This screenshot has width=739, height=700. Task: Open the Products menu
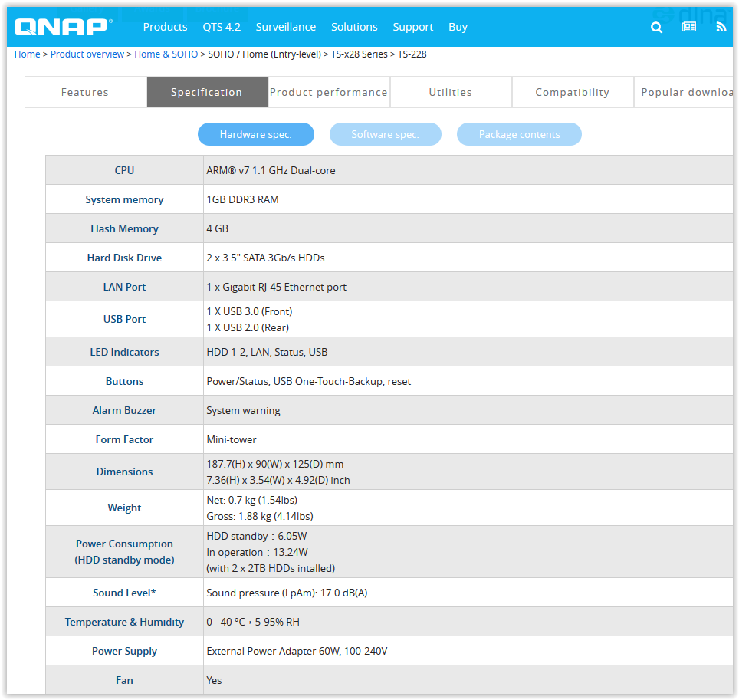[165, 27]
